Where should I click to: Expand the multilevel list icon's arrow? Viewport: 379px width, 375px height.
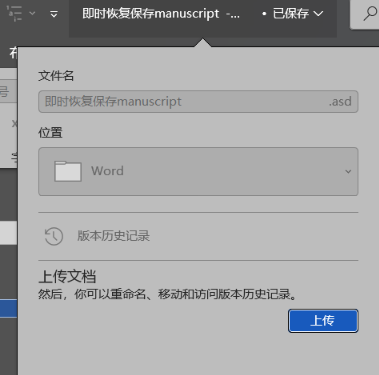point(32,13)
